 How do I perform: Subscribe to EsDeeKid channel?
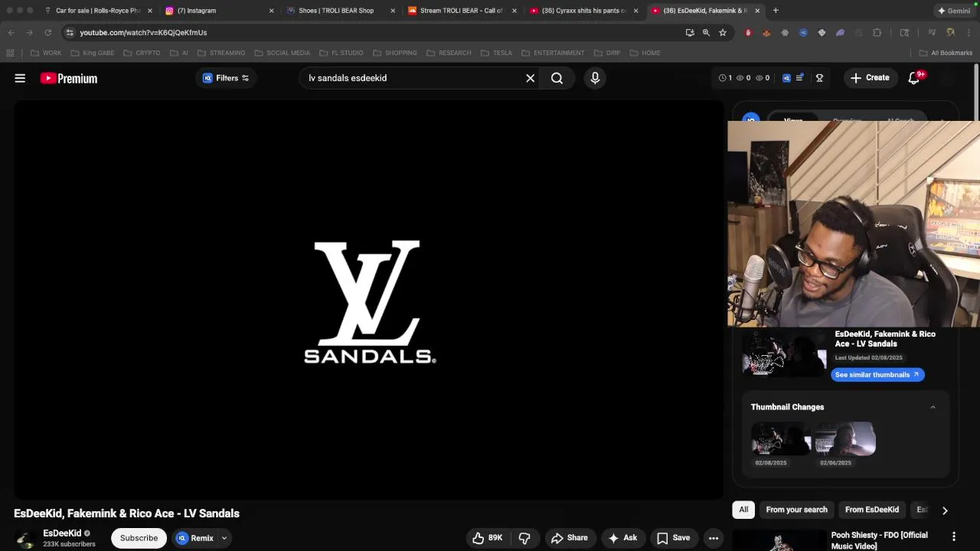pos(139,538)
